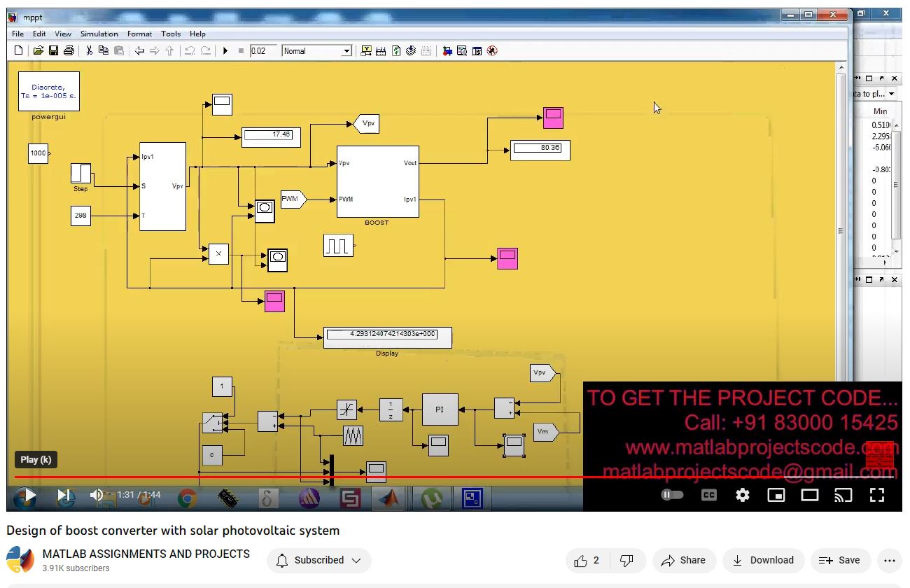Open the video settings gear menu
Viewport: 910px width, 588px height.
click(743, 495)
